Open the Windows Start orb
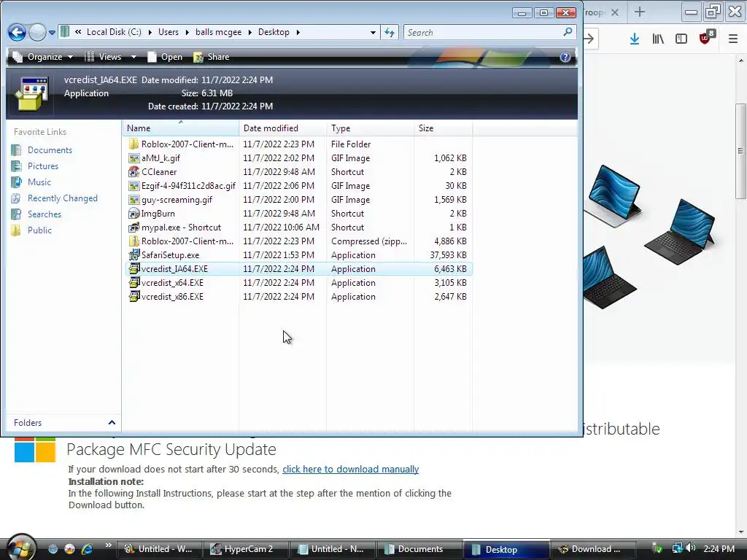 (21, 548)
